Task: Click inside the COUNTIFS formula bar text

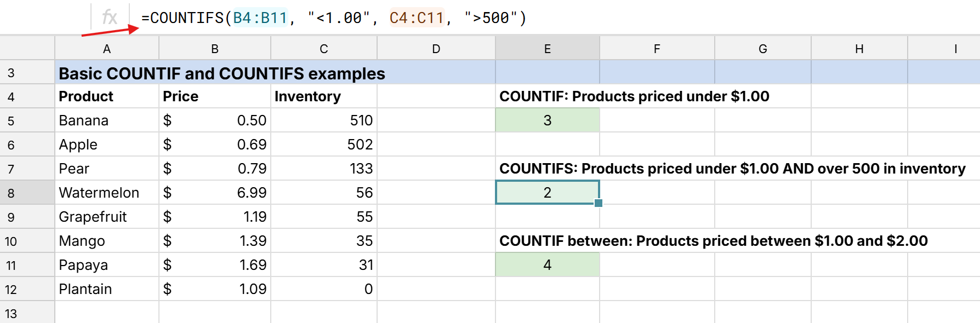Action: tap(333, 18)
